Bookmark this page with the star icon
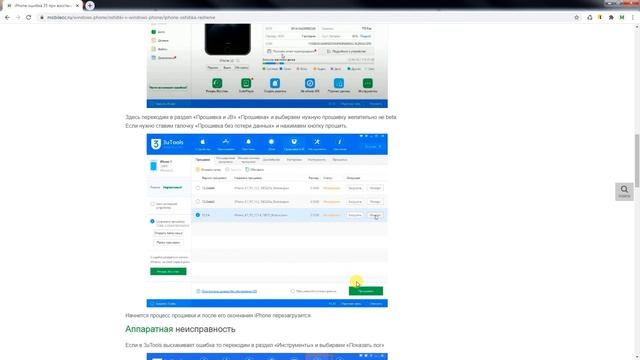 (x=576, y=18)
